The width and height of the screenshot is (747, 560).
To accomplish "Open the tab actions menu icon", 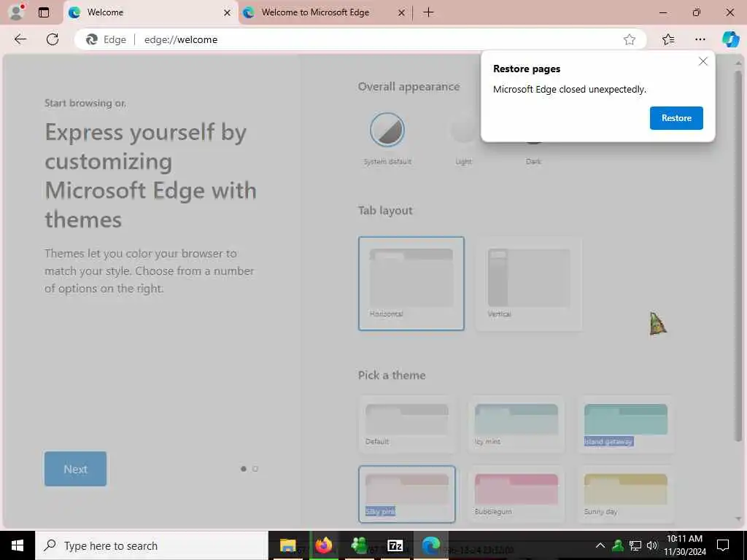I will pos(44,12).
